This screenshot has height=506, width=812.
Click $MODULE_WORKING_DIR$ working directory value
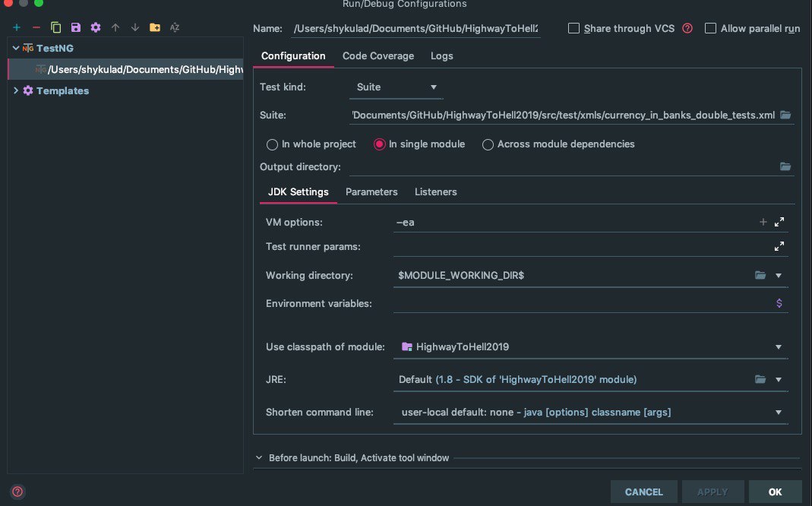click(461, 275)
